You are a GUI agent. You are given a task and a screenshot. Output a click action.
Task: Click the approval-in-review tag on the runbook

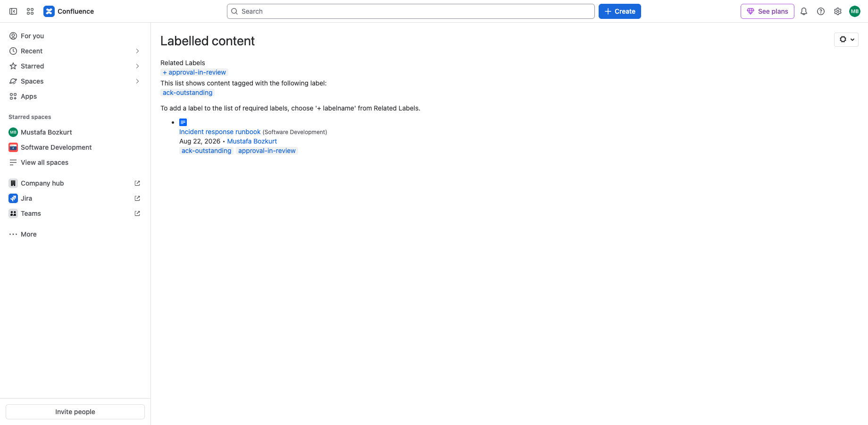(x=267, y=151)
